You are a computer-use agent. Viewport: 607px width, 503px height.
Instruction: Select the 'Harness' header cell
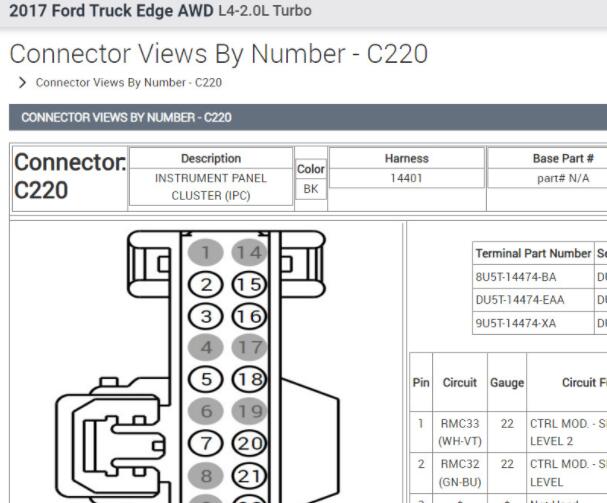coord(406,158)
